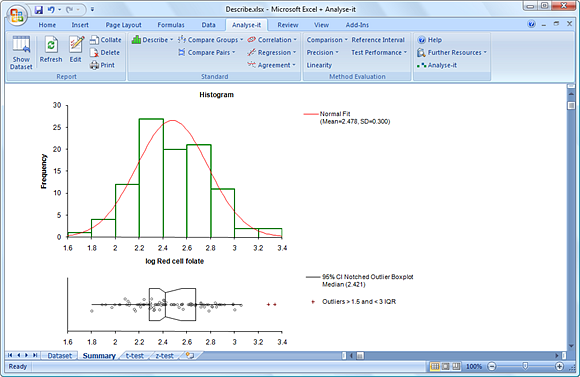
Task: Switch to Page Layout view in status bar
Action: pos(446,366)
